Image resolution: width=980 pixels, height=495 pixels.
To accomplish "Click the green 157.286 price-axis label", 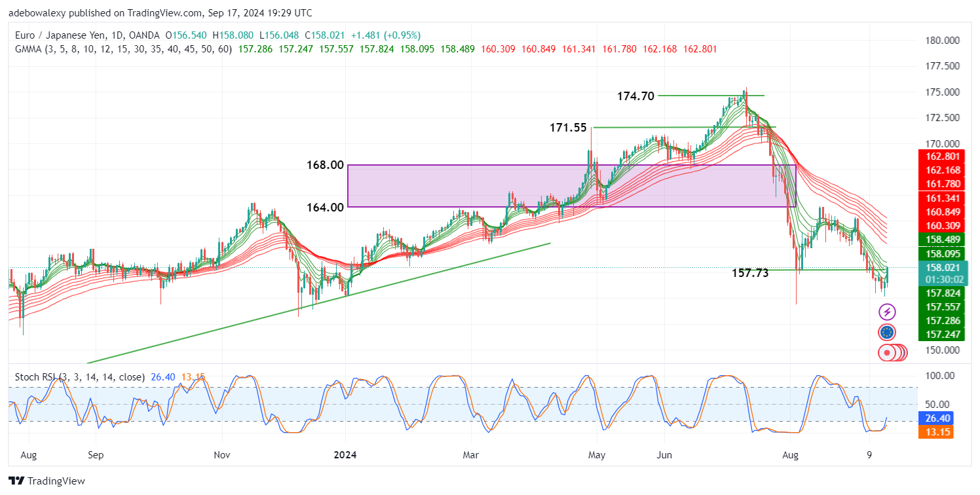I will point(941,321).
